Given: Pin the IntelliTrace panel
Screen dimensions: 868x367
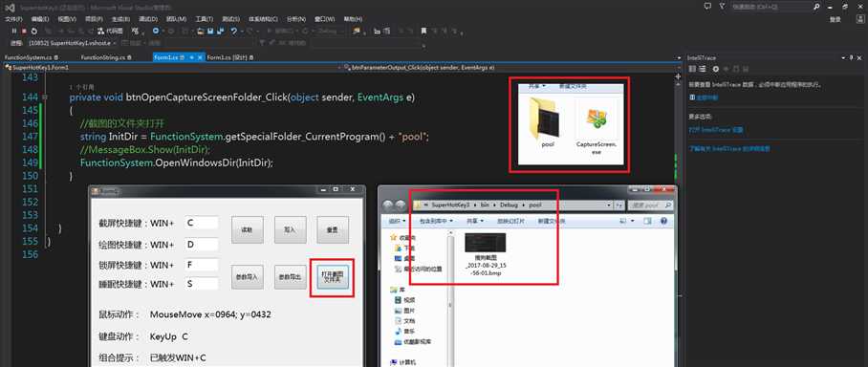Looking at the screenshot, I should pos(851,57).
